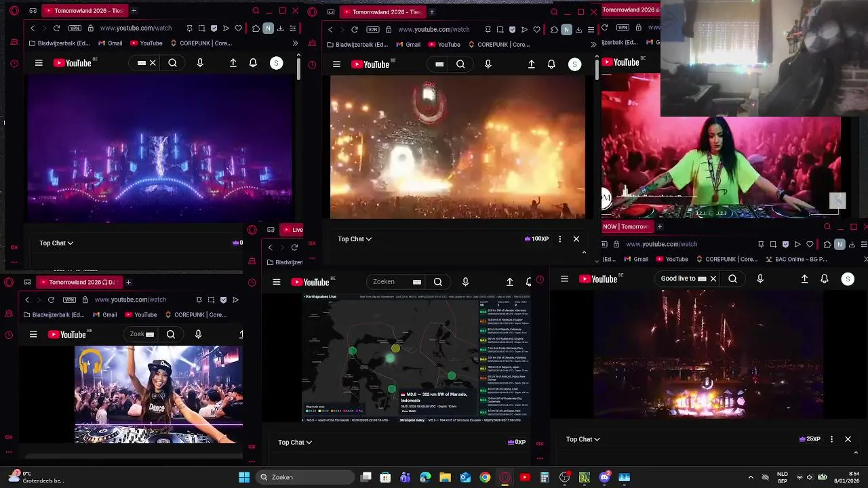
Task: Collapse chat chevron below 100XP close button
Action: click(584, 252)
